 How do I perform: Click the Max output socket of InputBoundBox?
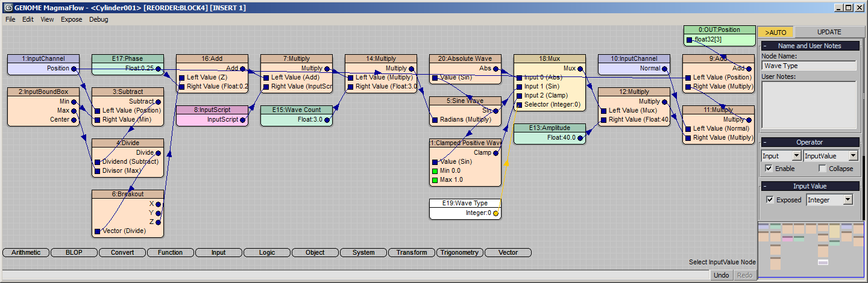[x=74, y=111]
